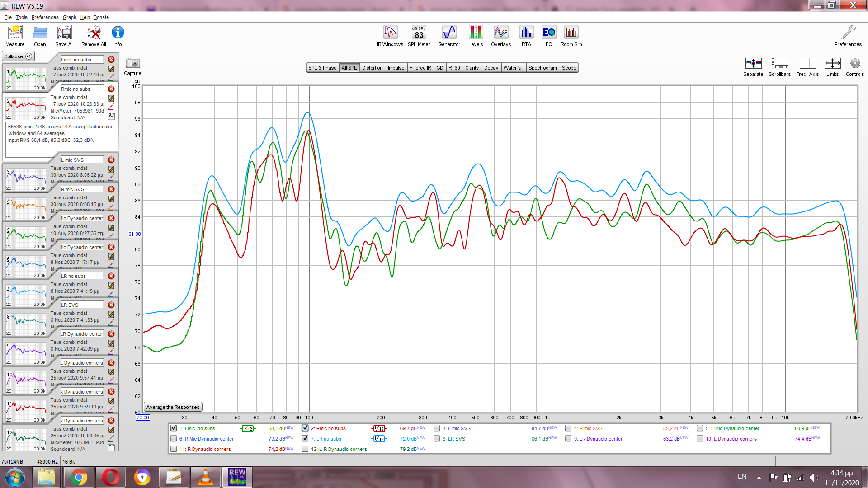Screen dimensions: 868x488
Task: Open smoothing selector for Rmic no subs
Action: coord(379,428)
